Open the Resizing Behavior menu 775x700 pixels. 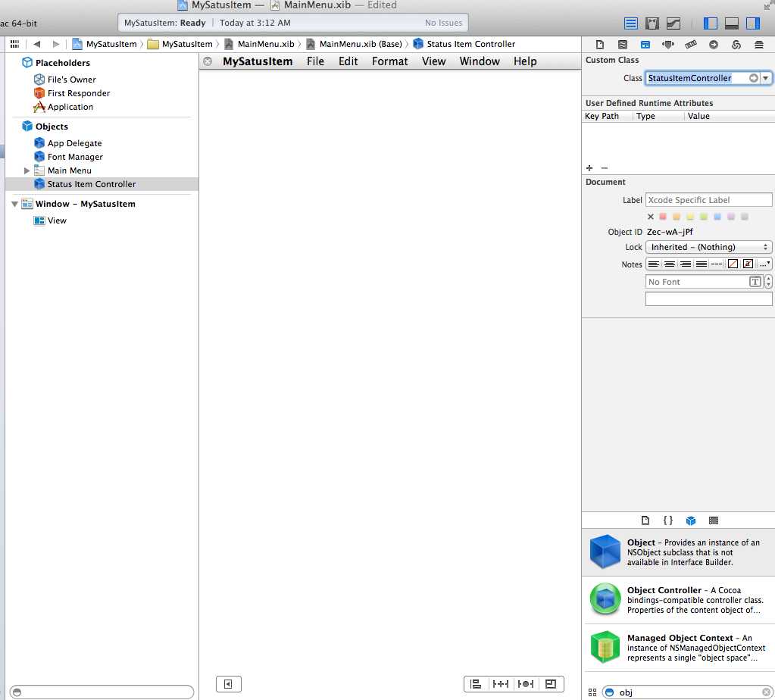pos(551,683)
